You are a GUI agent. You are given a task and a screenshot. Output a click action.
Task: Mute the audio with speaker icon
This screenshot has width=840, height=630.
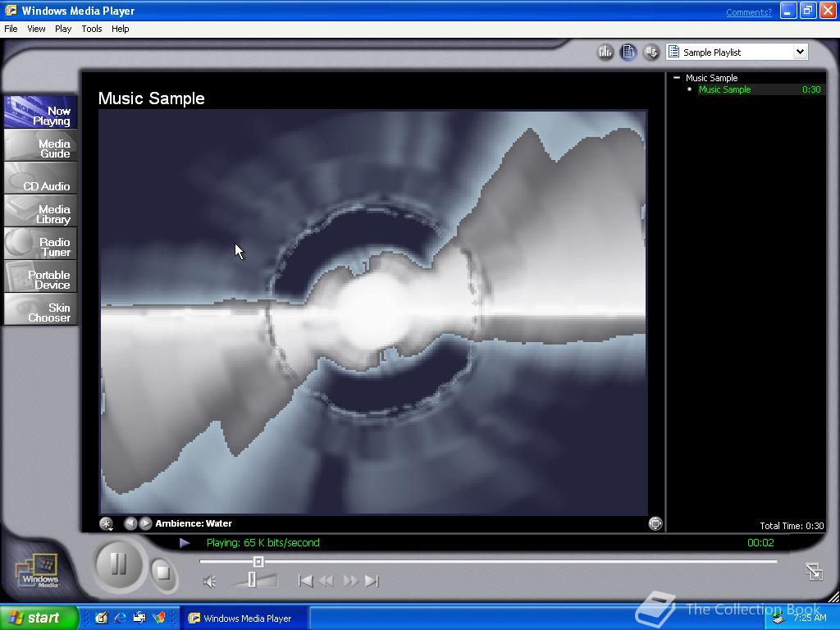(x=210, y=582)
